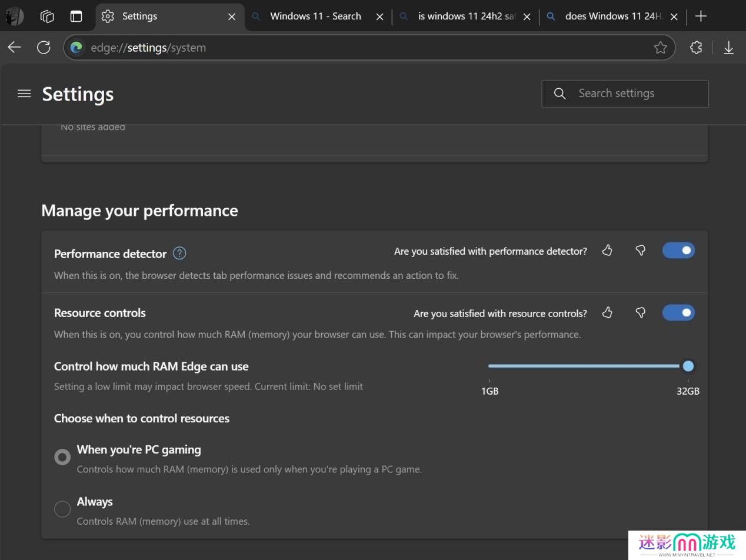
Task: Thumbs up for performance detector
Action: 607,251
